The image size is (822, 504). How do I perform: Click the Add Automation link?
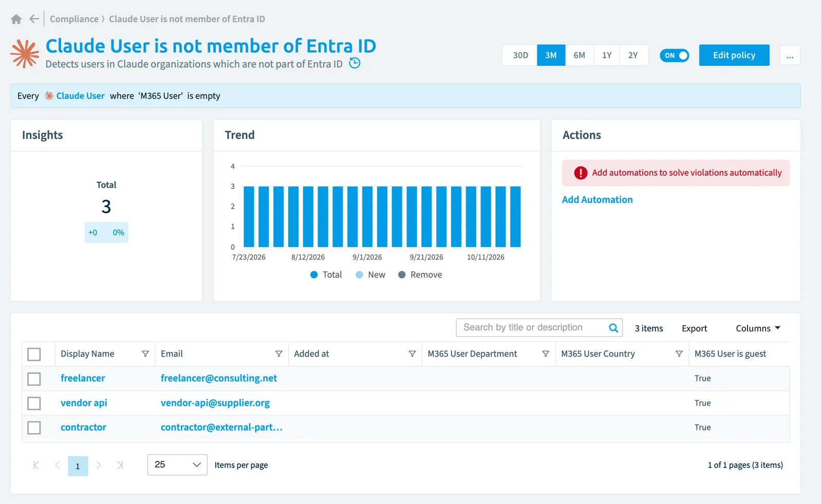pyautogui.click(x=597, y=200)
